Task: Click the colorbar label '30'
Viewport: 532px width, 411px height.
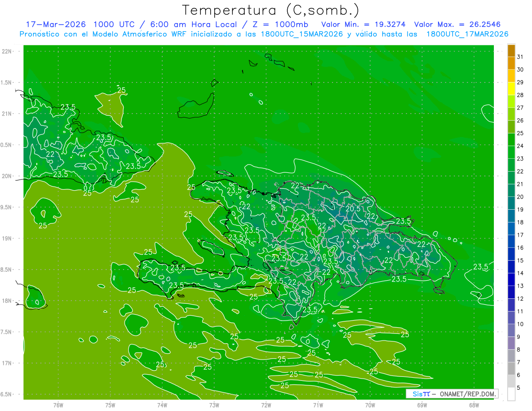Action: 520,70
